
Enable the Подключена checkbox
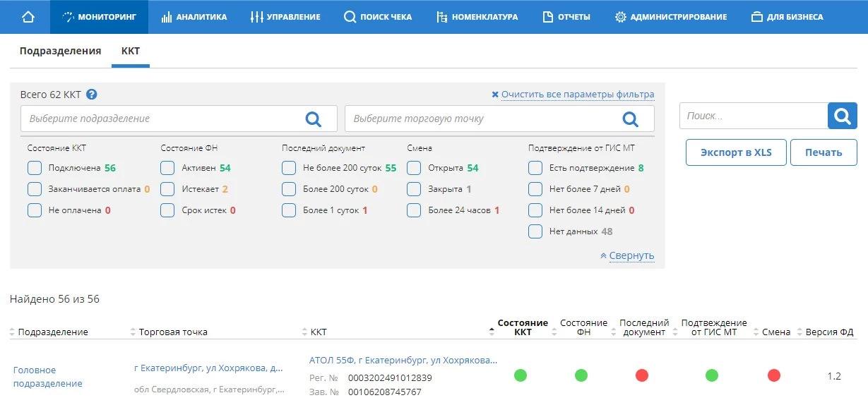point(35,168)
